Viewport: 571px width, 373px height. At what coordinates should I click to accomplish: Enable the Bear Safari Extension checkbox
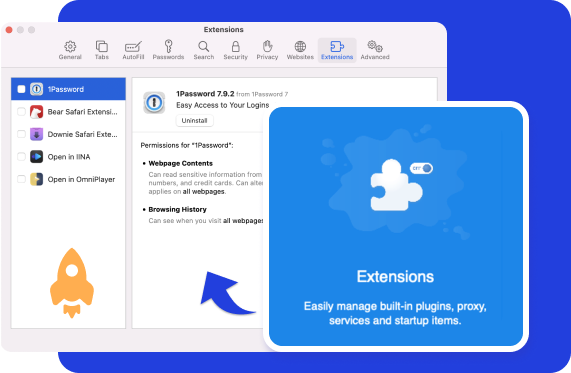(21, 111)
